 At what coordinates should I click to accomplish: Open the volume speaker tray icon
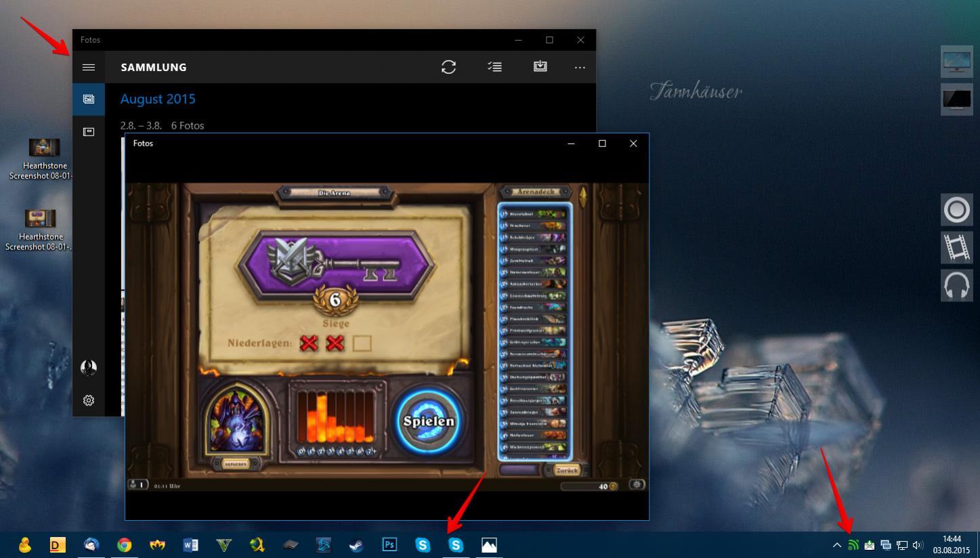tap(918, 545)
